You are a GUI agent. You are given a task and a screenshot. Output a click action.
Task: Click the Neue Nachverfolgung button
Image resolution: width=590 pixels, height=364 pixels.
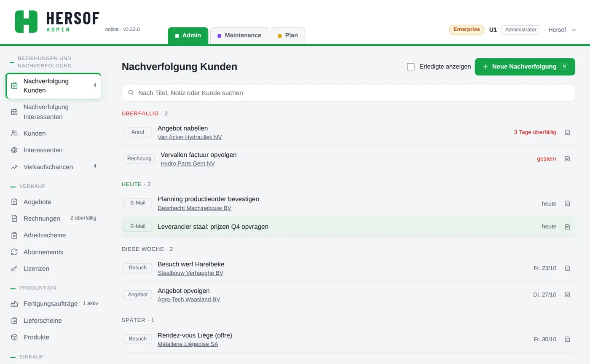tap(525, 67)
